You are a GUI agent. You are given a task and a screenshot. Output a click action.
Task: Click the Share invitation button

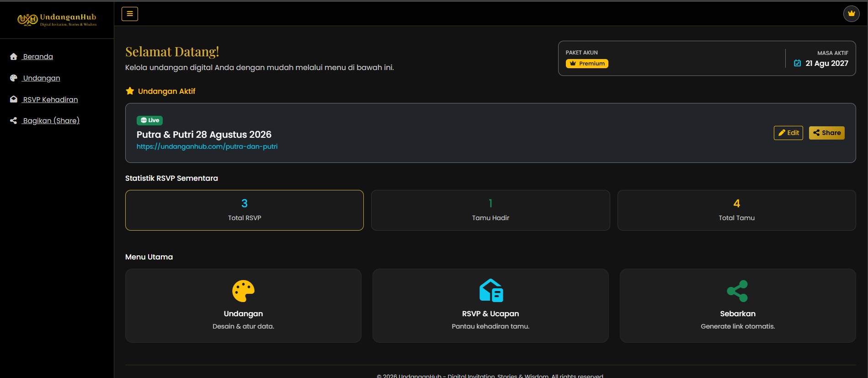(x=827, y=133)
